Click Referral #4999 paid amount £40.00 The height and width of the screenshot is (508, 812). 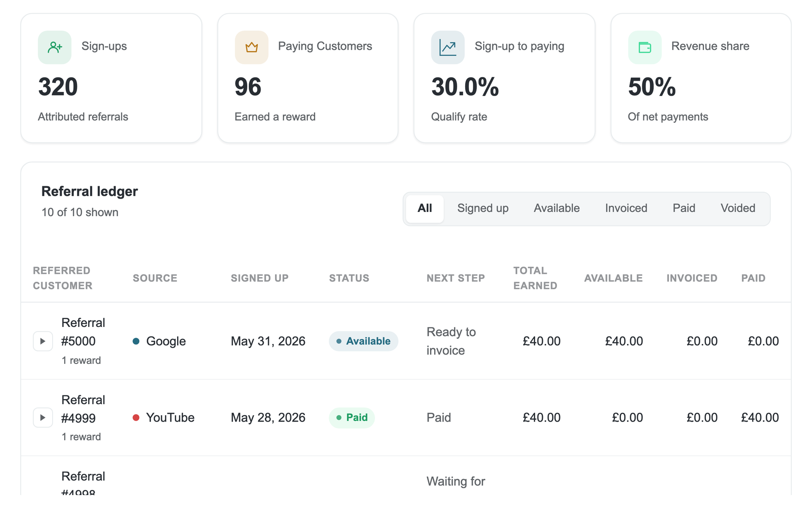tap(760, 417)
